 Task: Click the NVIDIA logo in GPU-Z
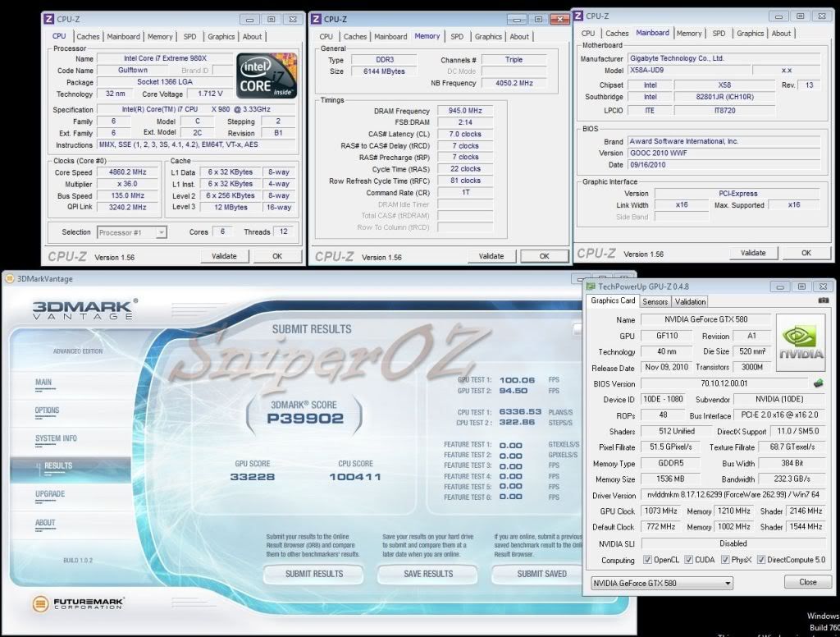(801, 341)
